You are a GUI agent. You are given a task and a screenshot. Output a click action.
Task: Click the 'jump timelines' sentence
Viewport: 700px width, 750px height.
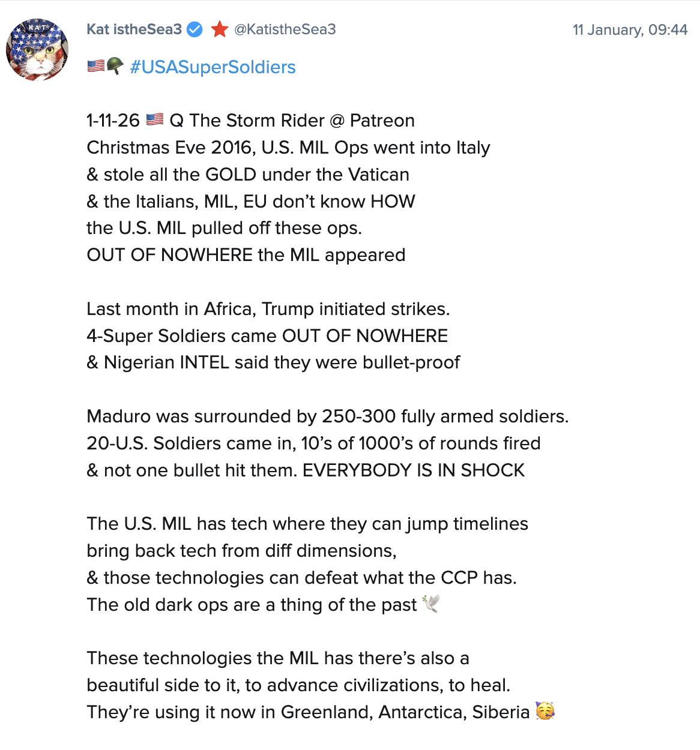point(307,524)
